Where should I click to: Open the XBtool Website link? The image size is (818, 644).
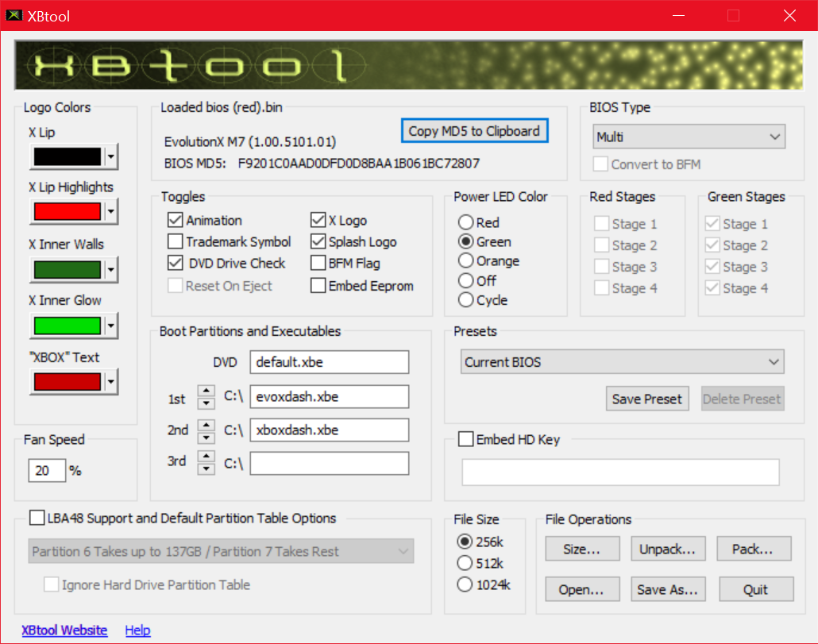(64, 630)
